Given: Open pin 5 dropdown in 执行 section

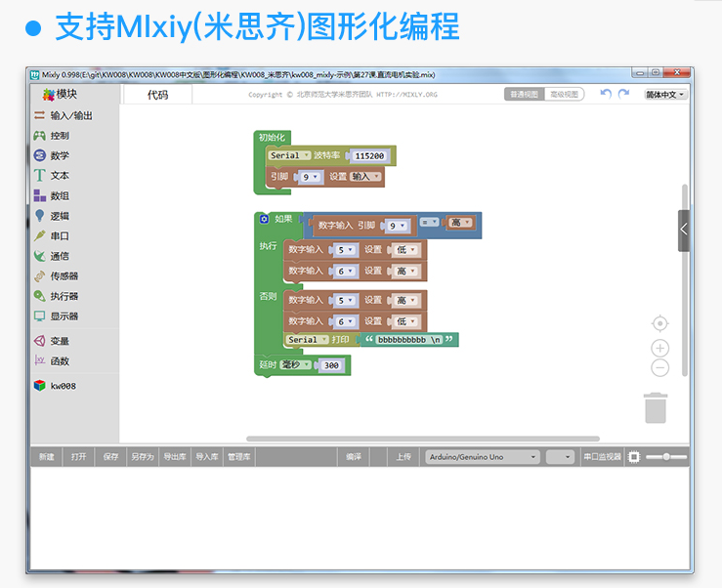Looking at the screenshot, I should click(345, 250).
